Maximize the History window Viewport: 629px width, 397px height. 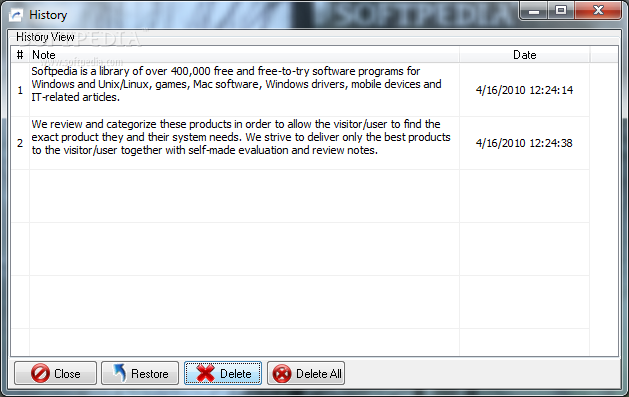(561, 10)
